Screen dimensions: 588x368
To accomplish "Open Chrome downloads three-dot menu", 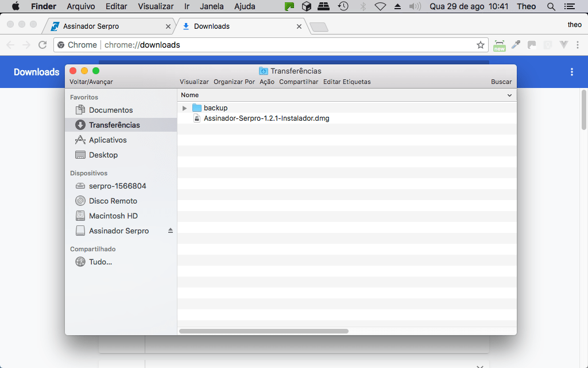I will [571, 72].
